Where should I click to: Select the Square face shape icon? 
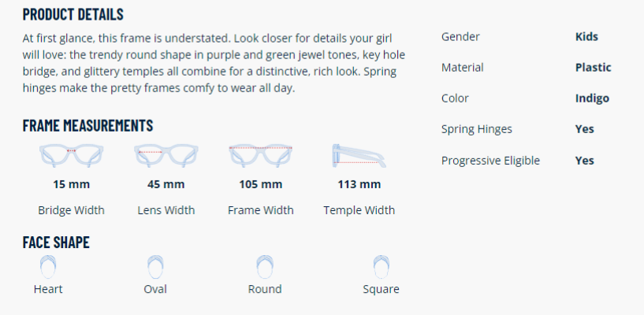coord(381,266)
